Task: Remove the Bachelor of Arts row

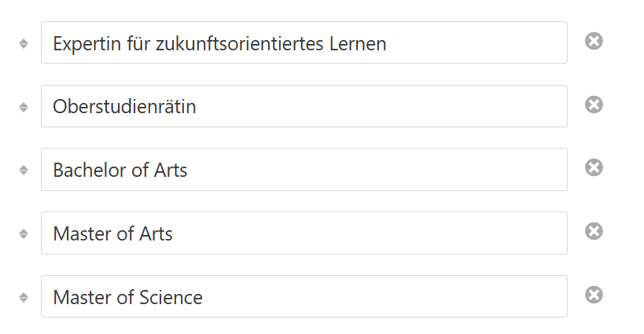Action: point(594,167)
